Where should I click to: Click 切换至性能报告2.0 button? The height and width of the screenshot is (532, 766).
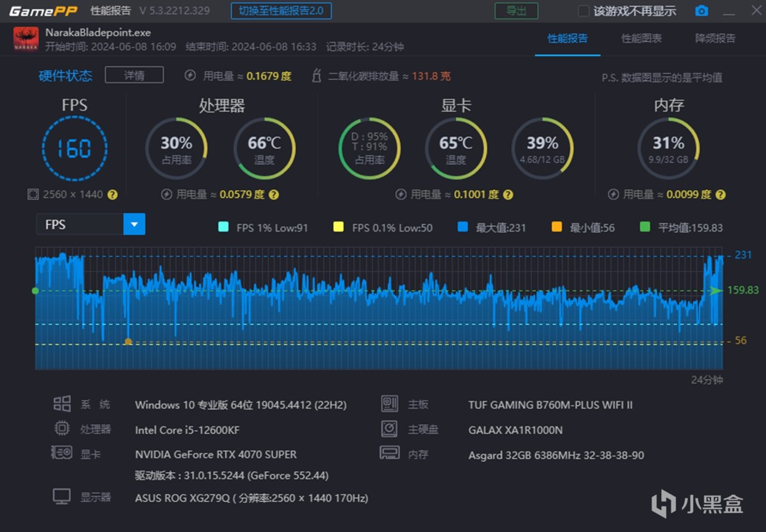(281, 11)
